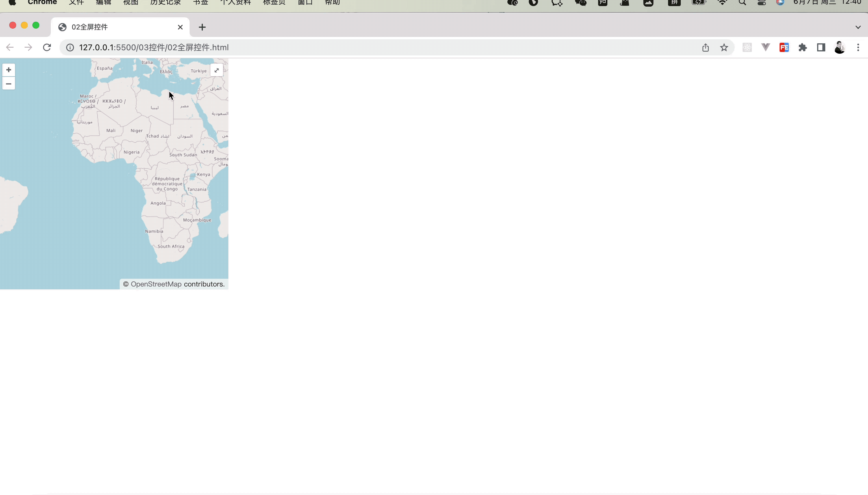This screenshot has height=495, width=868.
Task: Click the share page icon in the address bar
Action: coord(705,47)
